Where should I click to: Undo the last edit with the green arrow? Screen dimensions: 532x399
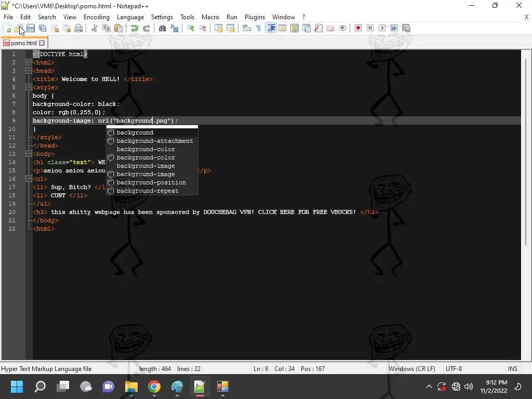tap(135, 28)
